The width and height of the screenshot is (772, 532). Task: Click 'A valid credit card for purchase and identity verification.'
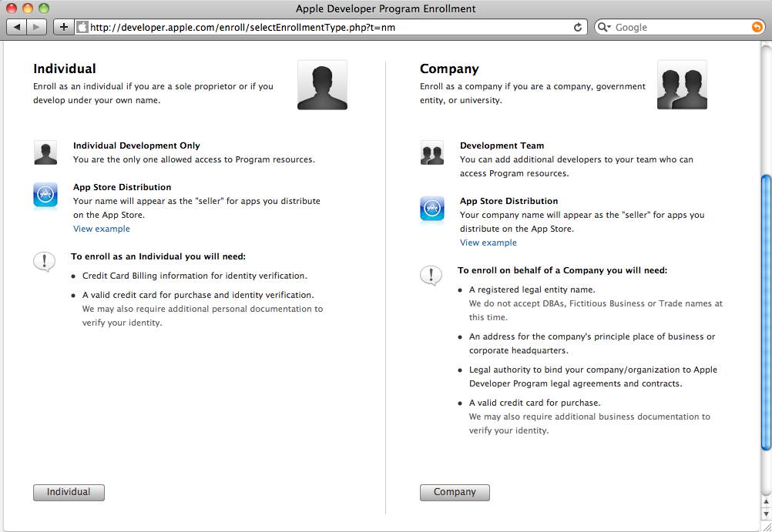(x=198, y=295)
